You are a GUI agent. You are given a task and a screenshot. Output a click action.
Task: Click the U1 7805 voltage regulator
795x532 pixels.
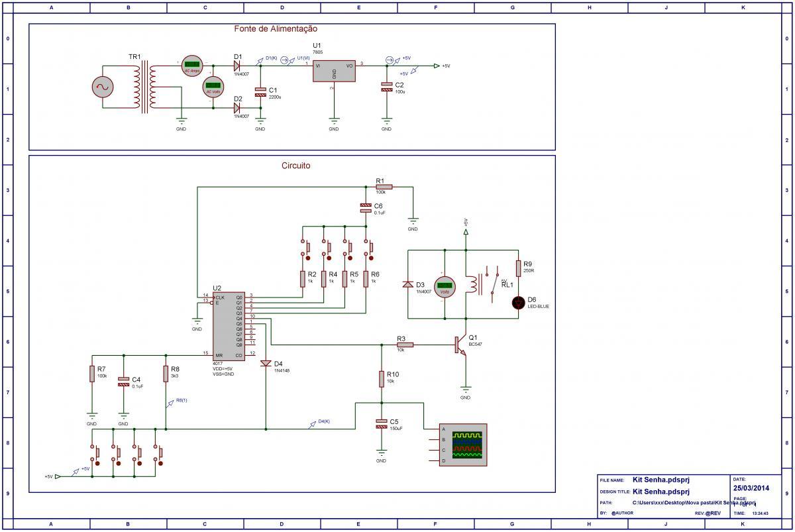334,71
